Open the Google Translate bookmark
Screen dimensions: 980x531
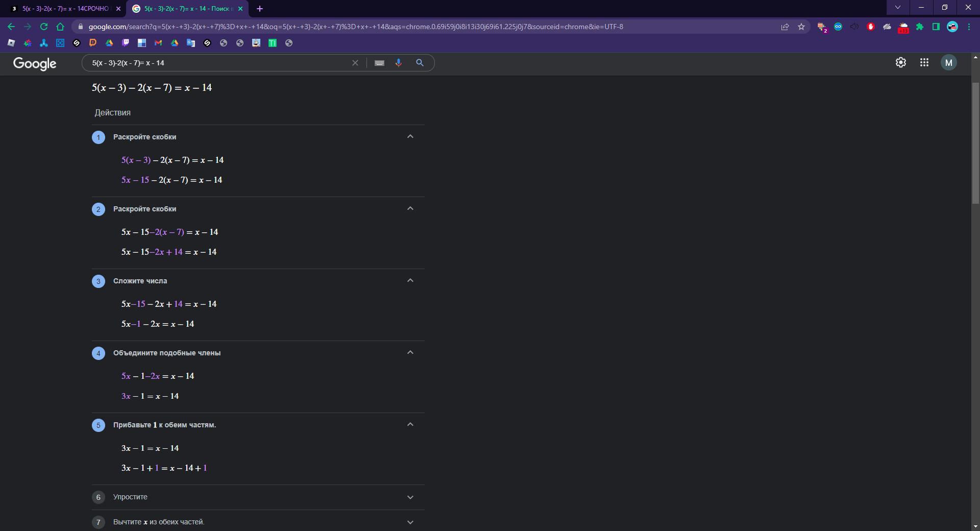point(191,43)
